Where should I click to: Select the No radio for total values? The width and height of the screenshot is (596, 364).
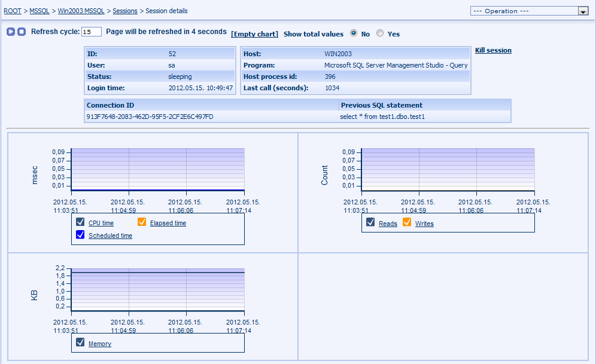pyautogui.click(x=354, y=33)
